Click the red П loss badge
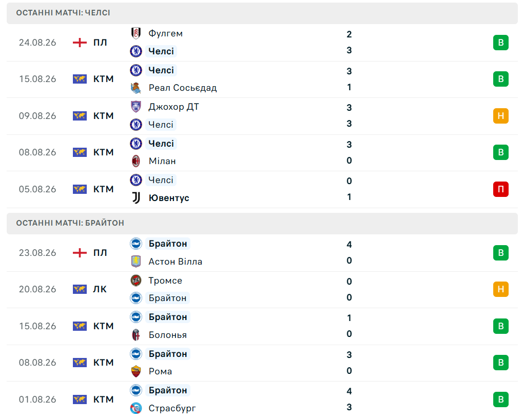The width and height of the screenshot is (524, 420). 500,189
